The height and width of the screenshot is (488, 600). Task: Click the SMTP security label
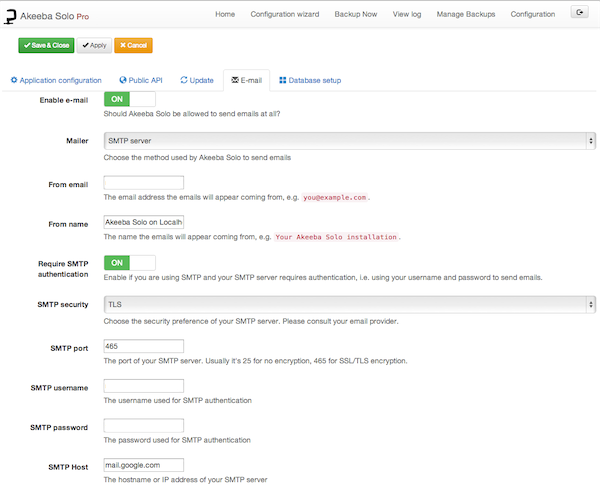(x=63, y=305)
